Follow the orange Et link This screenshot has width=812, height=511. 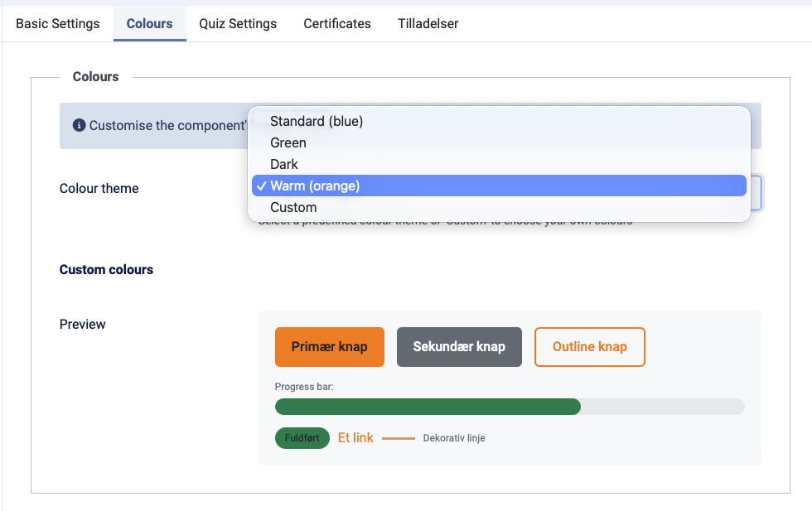click(355, 437)
